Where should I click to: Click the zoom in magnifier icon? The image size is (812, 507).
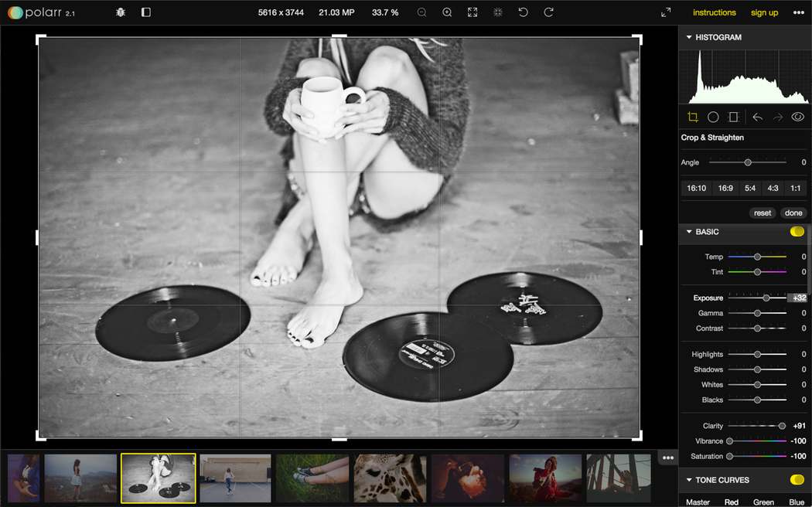point(447,12)
